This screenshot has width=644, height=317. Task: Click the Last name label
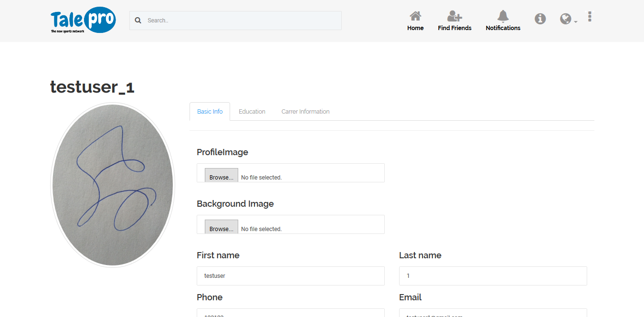(420, 255)
